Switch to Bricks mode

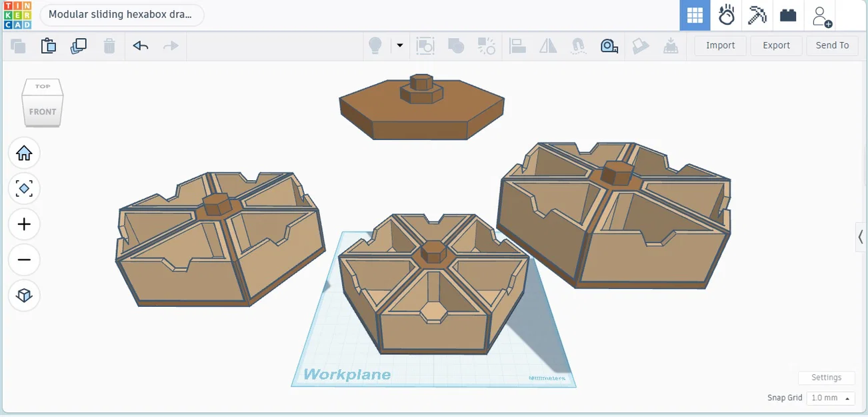point(788,15)
